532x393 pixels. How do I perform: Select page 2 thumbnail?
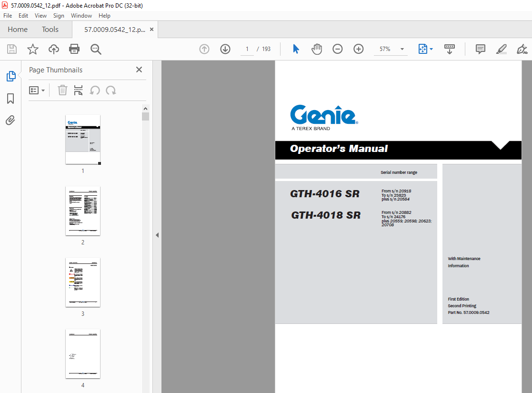(x=83, y=211)
